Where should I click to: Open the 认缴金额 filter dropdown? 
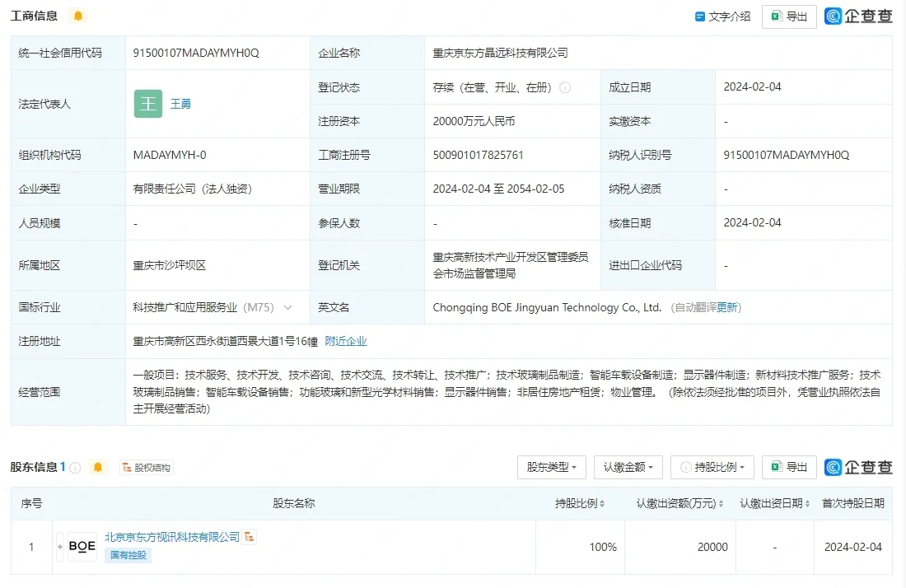point(628,467)
